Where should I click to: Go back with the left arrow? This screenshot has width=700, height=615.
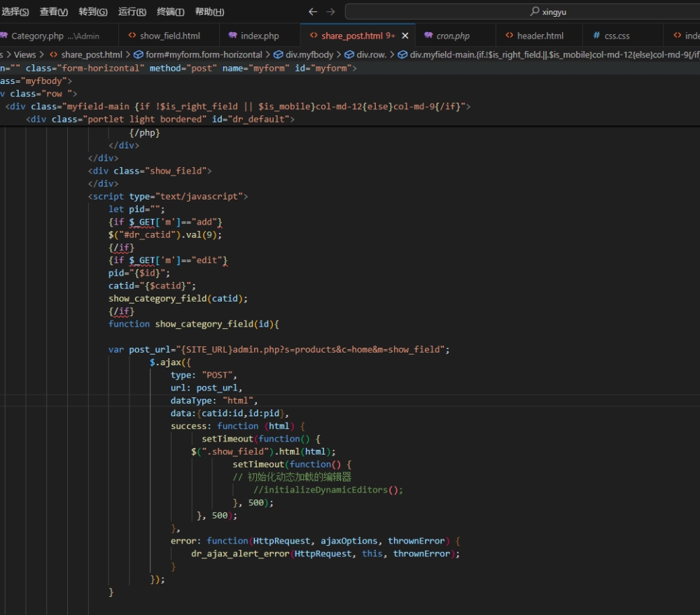(313, 12)
